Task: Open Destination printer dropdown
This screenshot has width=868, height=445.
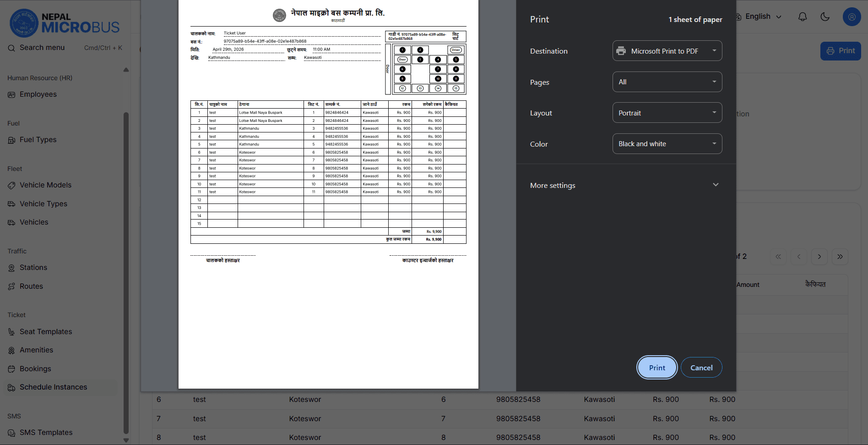Action: (667, 51)
